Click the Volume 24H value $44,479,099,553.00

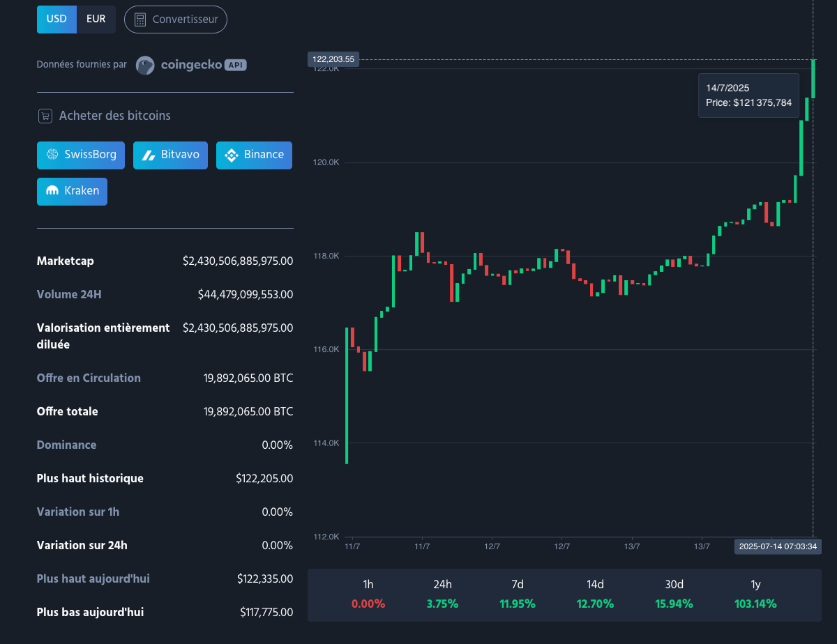tap(246, 294)
